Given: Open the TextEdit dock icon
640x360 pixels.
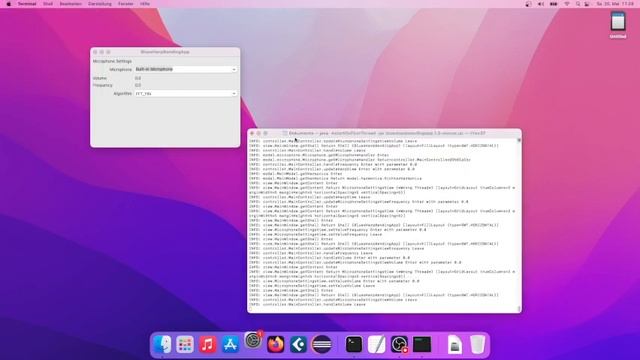Looking at the screenshot, I should [377, 344].
